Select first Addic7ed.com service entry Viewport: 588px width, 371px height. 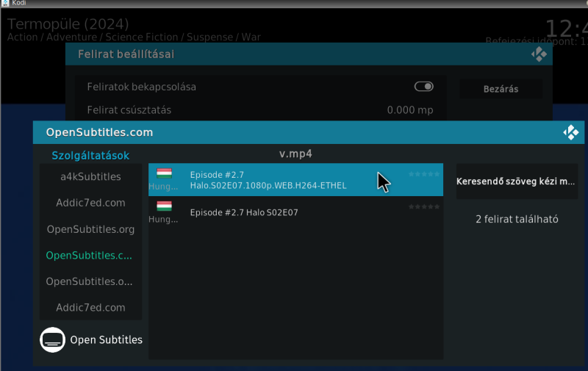pos(90,203)
